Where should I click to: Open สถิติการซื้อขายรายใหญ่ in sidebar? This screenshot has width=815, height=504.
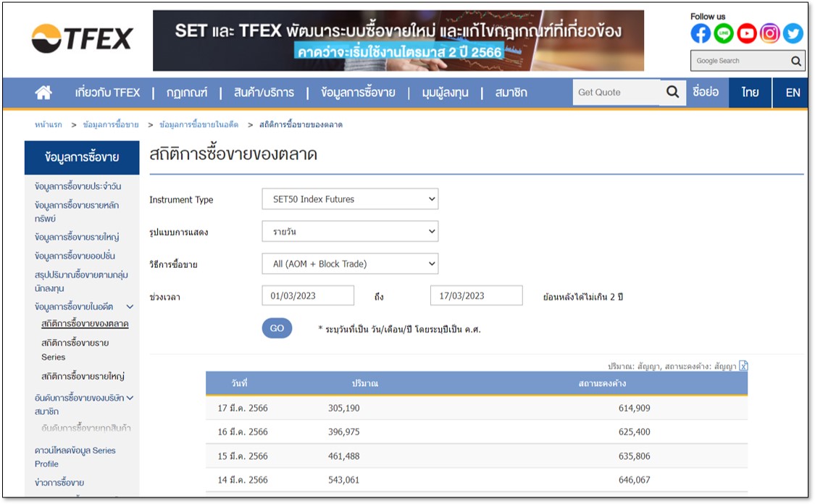pos(83,376)
